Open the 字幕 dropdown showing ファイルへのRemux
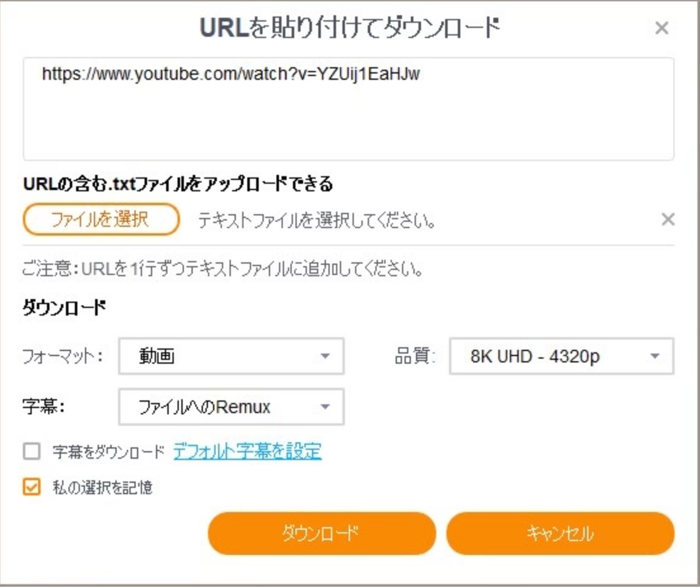The height and width of the screenshot is (588, 700). pyautogui.click(x=231, y=406)
